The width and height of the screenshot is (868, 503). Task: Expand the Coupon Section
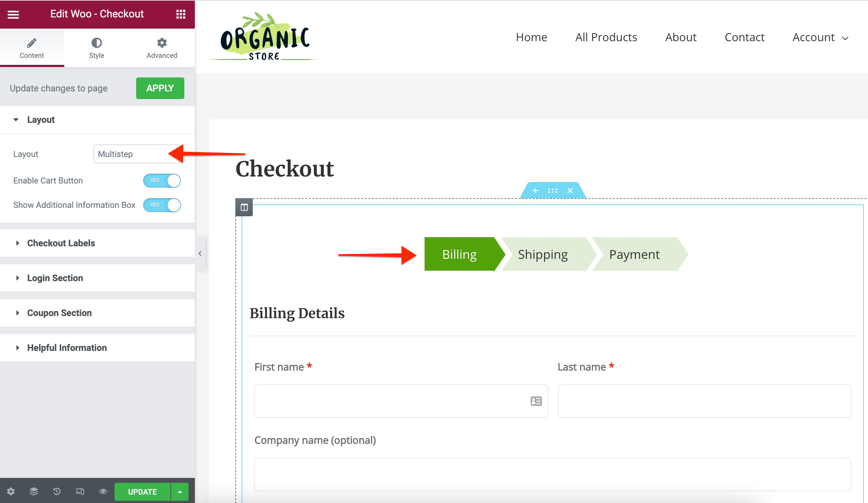97,313
